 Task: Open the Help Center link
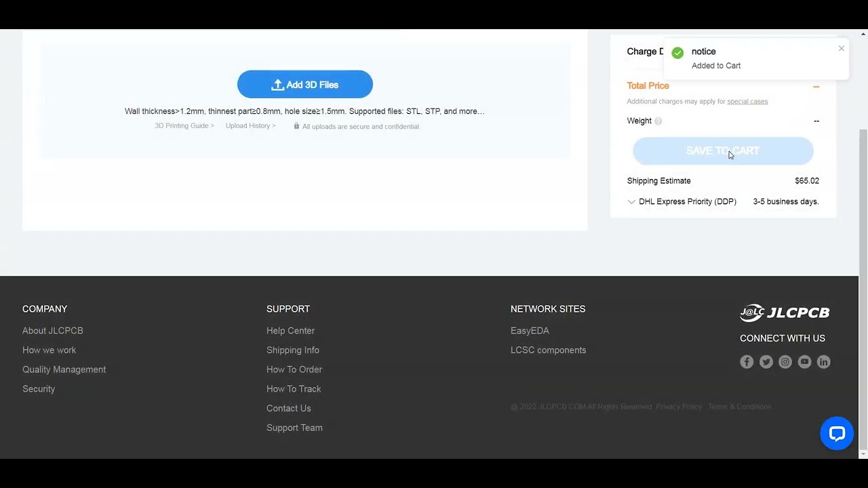(x=290, y=331)
